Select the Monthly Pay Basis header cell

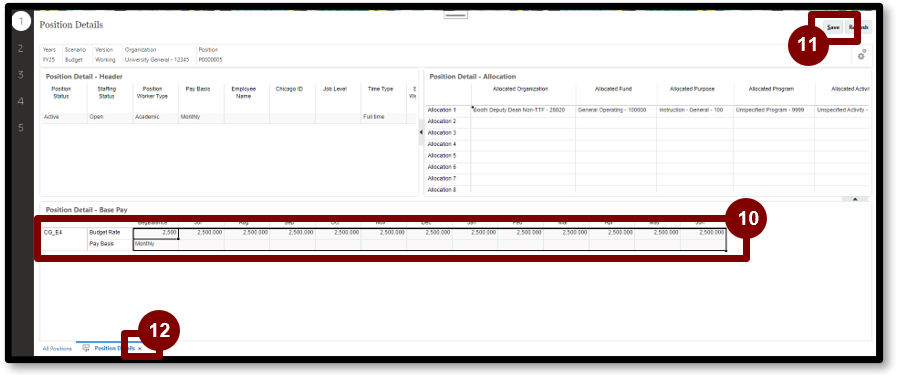[x=201, y=117]
